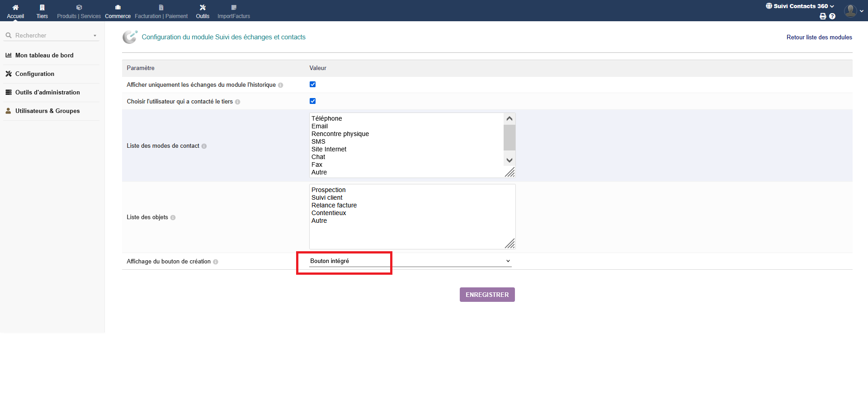The height and width of the screenshot is (399, 868).
Task: Uncheck the échanges du module l'historique checkbox
Action: point(312,84)
